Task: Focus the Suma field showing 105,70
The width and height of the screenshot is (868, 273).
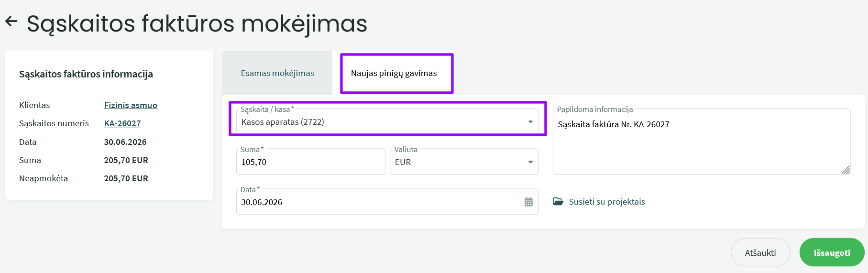Action: click(310, 162)
